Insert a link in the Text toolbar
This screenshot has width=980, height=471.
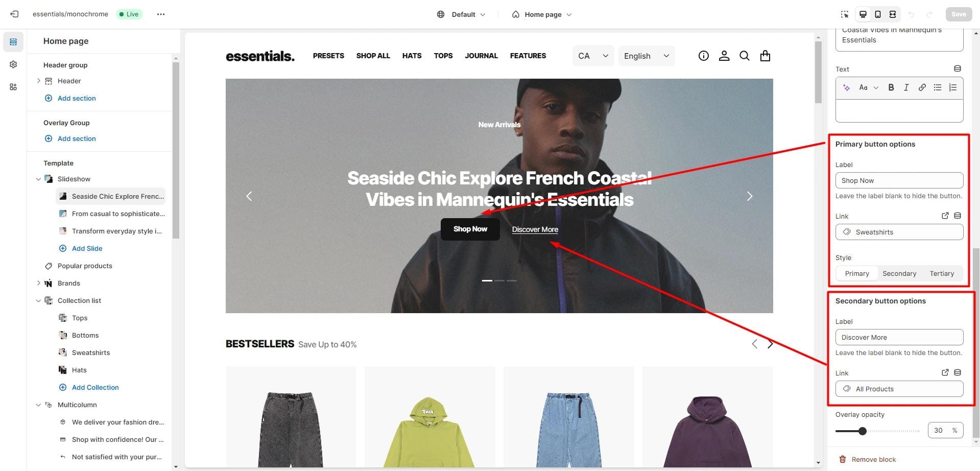click(x=922, y=87)
